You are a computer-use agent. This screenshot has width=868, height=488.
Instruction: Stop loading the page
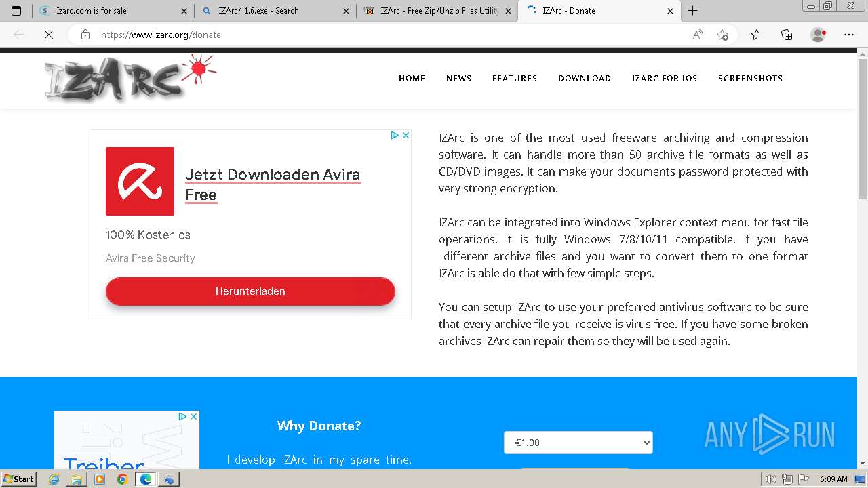(49, 35)
